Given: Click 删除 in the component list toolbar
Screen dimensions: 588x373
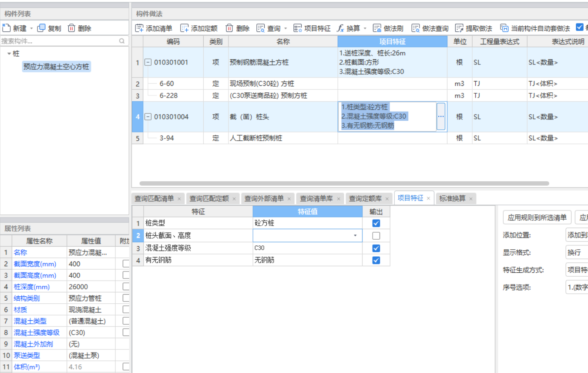Looking at the screenshot, I should click(x=80, y=28).
